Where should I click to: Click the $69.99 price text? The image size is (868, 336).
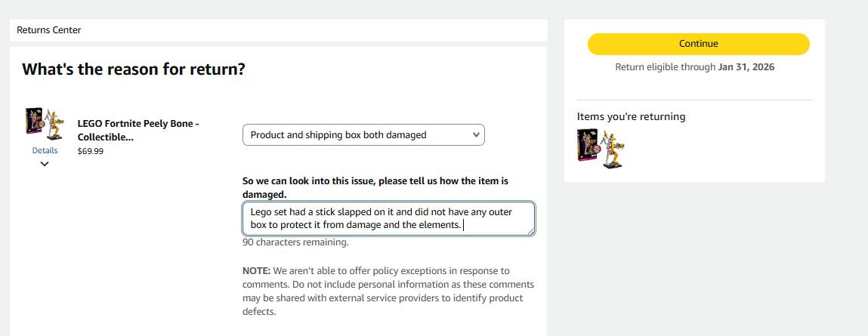[x=90, y=151]
